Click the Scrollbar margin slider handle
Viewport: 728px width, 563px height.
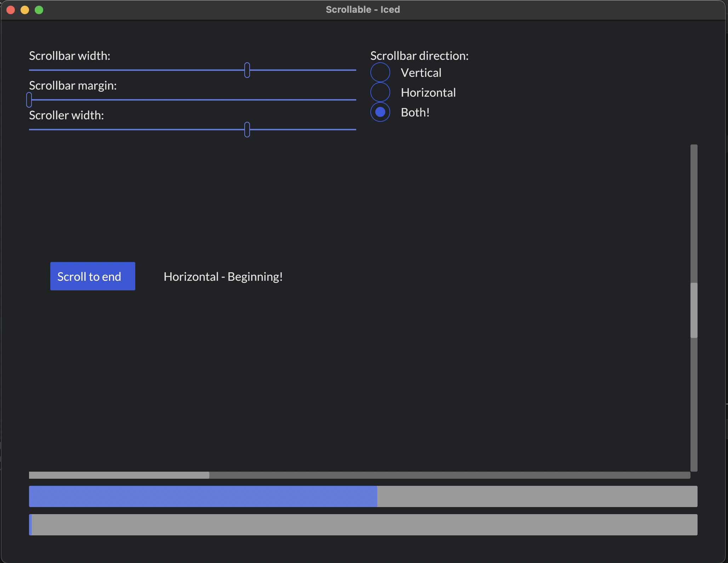pyautogui.click(x=29, y=100)
